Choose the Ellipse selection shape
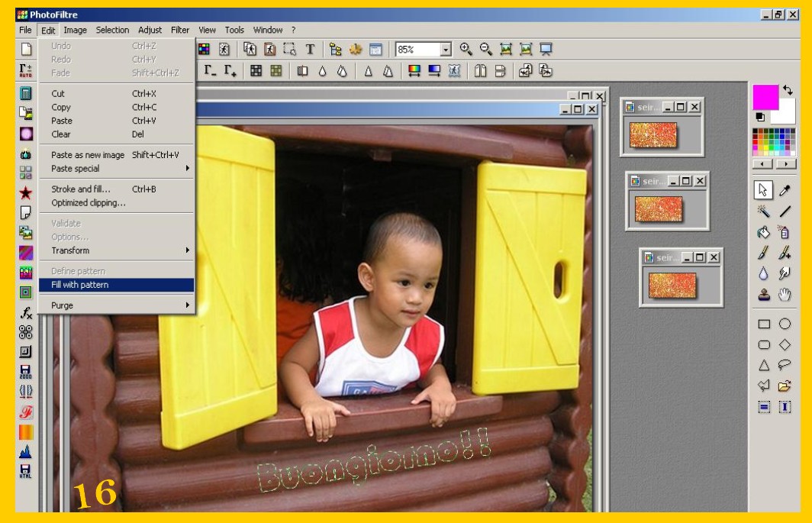The image size is (812, 523). point(785,324)
